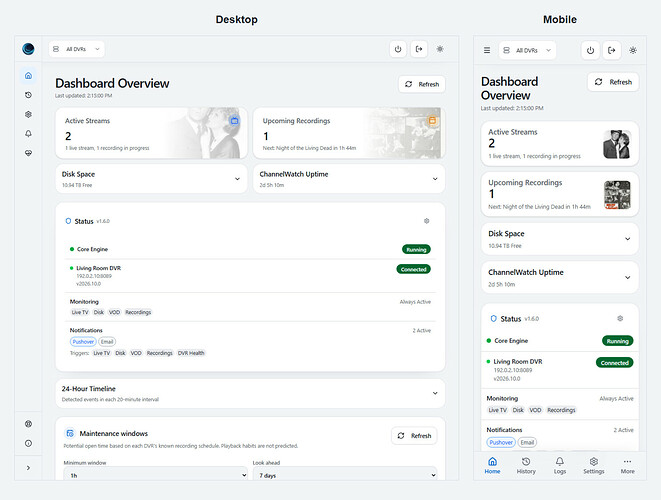The image size is (661, 500).
Task: Open Status settings gear on desktop
Action: click(427, 221)
